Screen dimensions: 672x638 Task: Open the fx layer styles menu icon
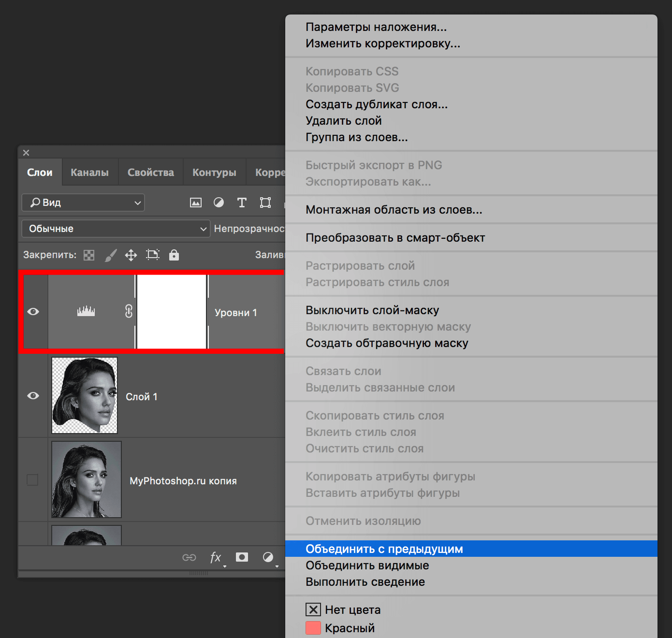(x=216, y=557)
